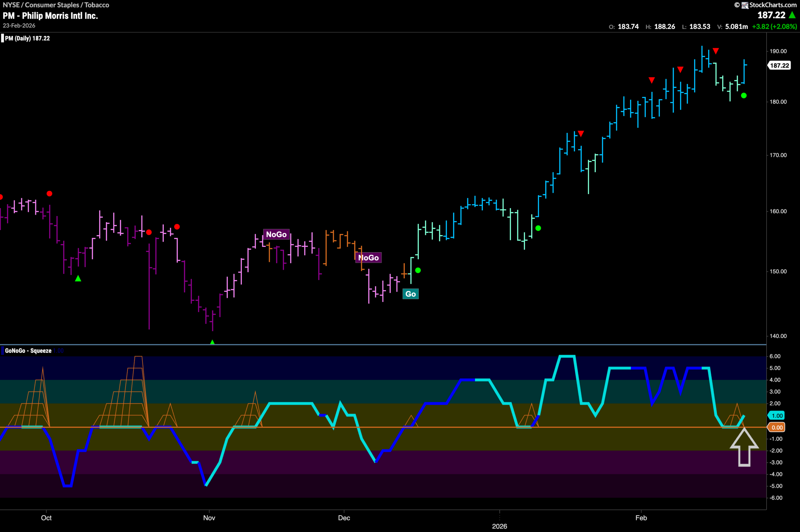Click the green dot beside the Go label bars
Viewport: 800px width, 532px height.
[x=418, y=270]
